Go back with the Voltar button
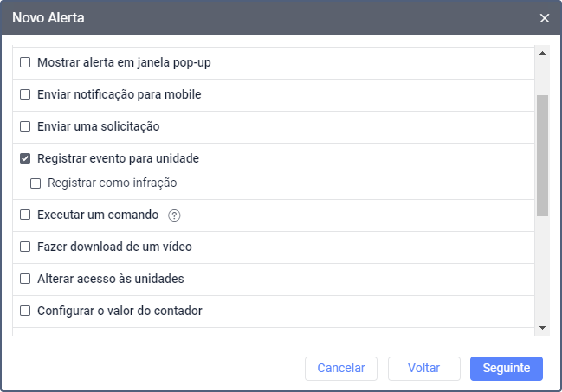The width and height of the screenshot is (562, 392). click(424, 368)
